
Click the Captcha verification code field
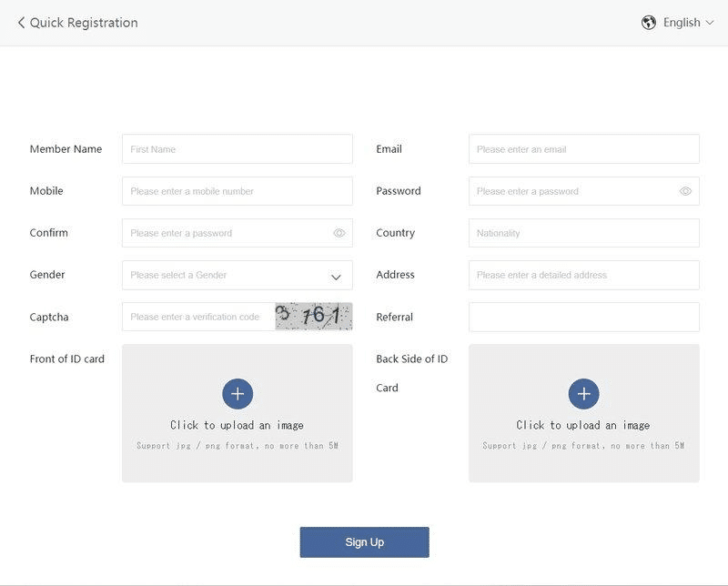tap(198, 317)
